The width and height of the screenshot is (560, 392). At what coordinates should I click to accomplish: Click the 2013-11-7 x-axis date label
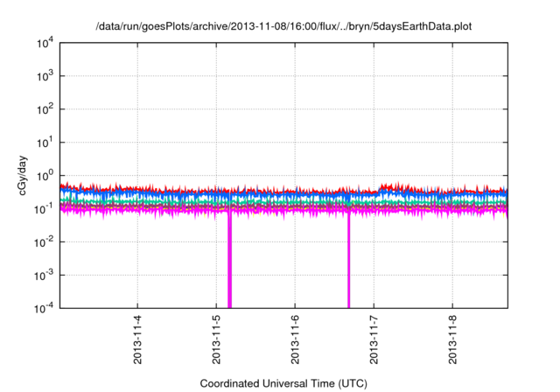pos(374,339)
